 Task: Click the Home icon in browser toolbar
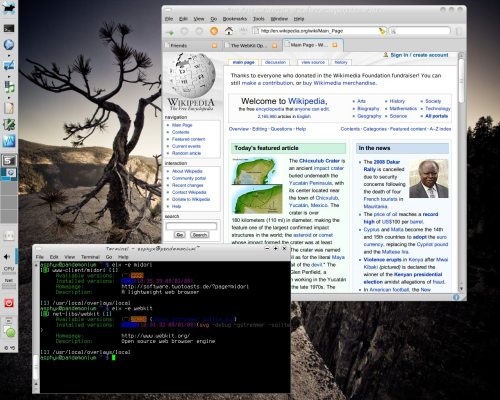point(229,31)
